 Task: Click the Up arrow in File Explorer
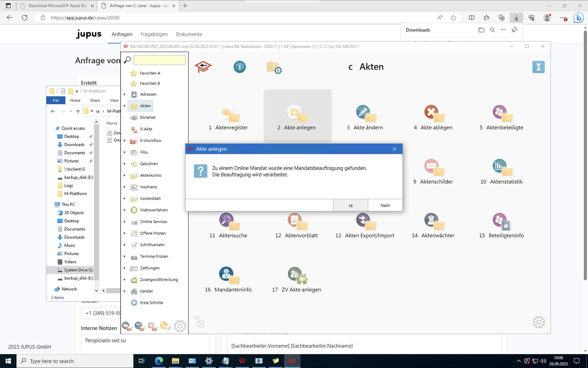[x=78, y=111]
